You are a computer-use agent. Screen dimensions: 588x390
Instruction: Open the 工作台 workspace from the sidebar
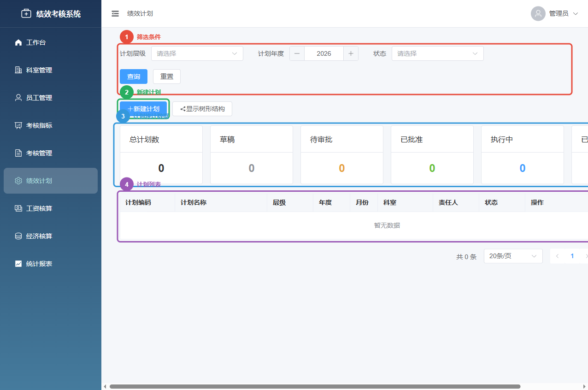pyautogui.click(x=38, y=42)
